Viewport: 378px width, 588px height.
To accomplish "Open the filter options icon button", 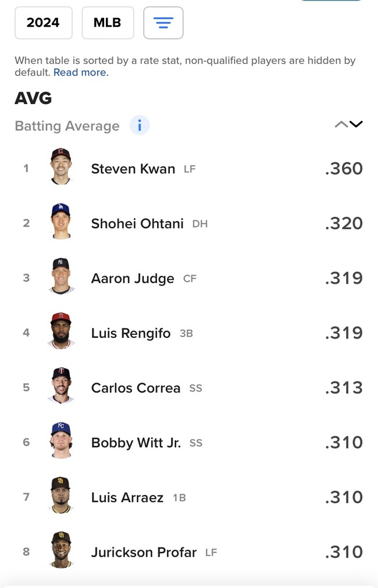I will click(163, 23).
